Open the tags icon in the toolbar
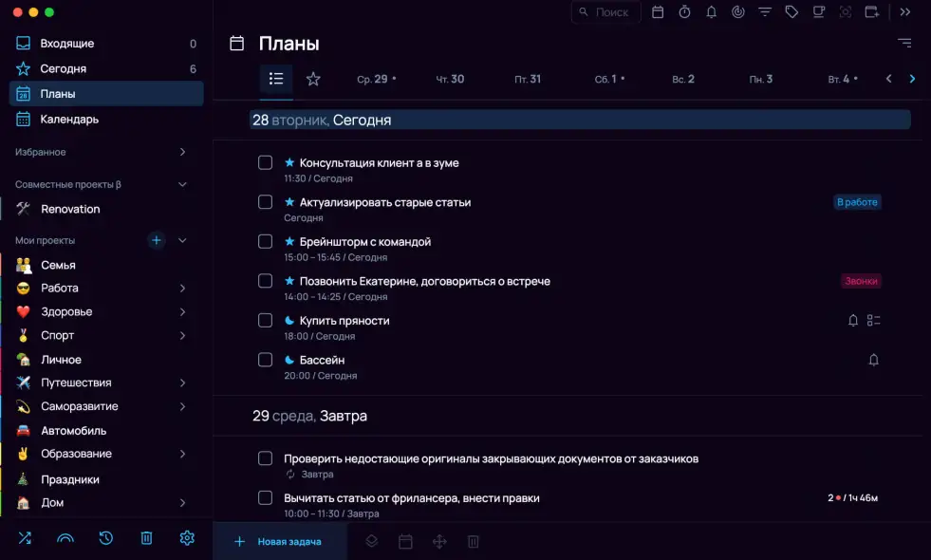This screenshot has height=560, width=931. tap(791, 12)
